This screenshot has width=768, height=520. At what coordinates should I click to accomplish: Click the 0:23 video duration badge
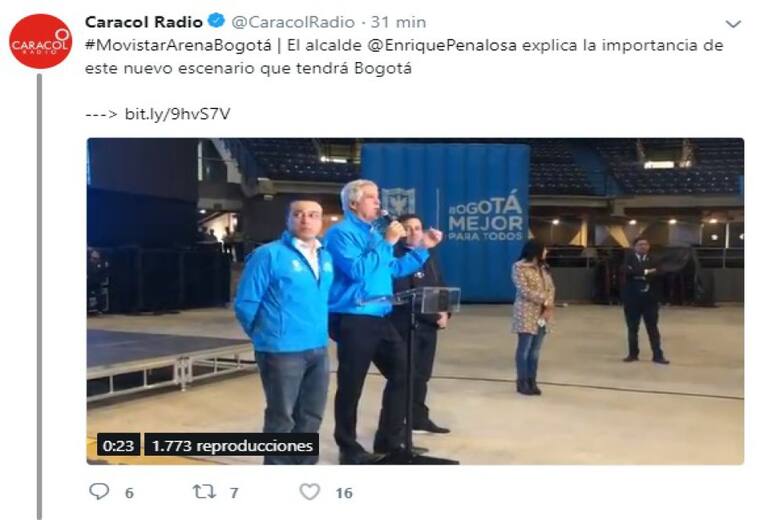coord(119,445)
